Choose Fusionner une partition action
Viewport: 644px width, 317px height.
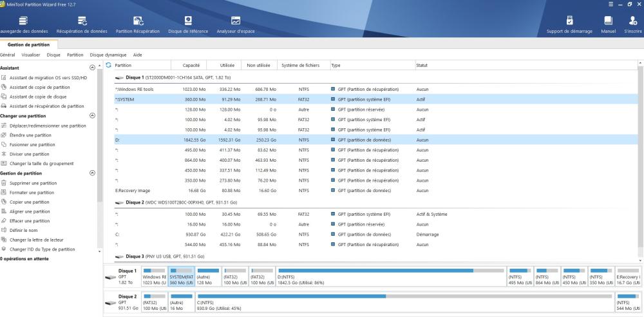[33, 144]
